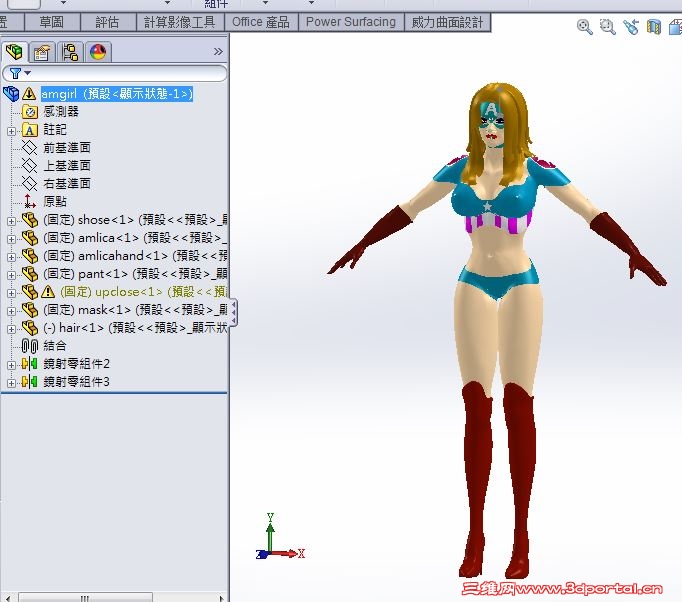Select the 右基準面 right plane

click(67, 184)
